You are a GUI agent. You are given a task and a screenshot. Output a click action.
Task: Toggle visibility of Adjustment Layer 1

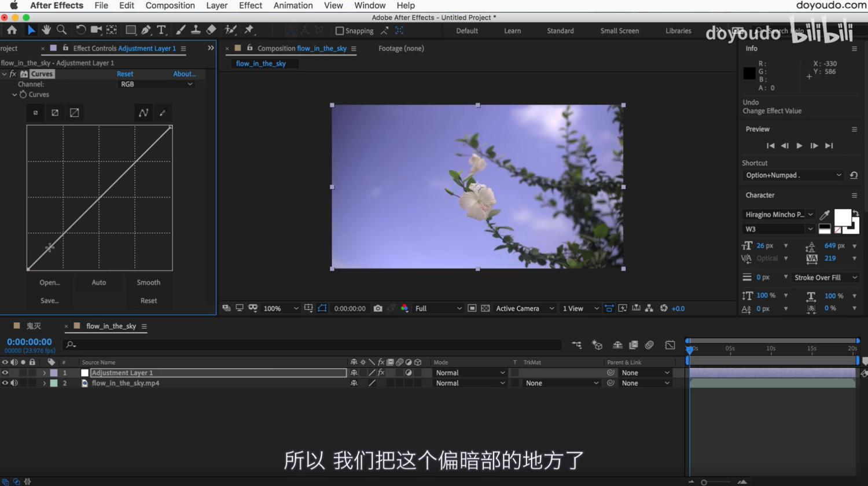tap(5, 373)
